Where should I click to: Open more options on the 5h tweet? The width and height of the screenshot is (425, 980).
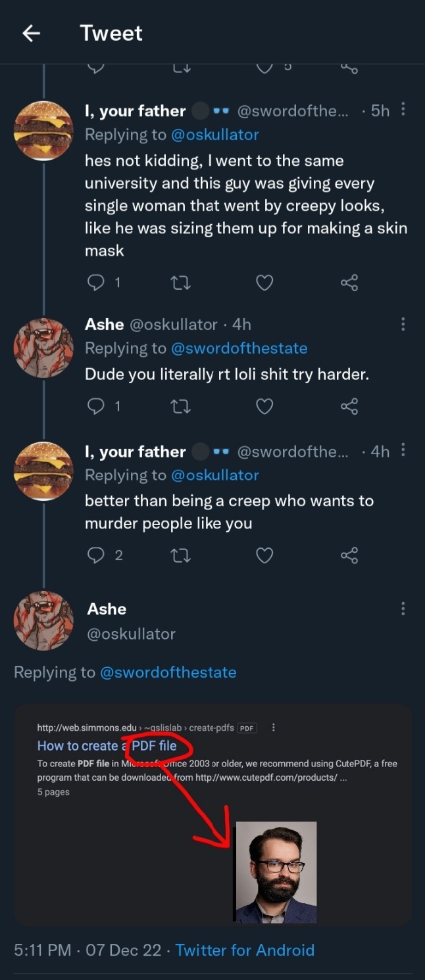coord(403,110)
